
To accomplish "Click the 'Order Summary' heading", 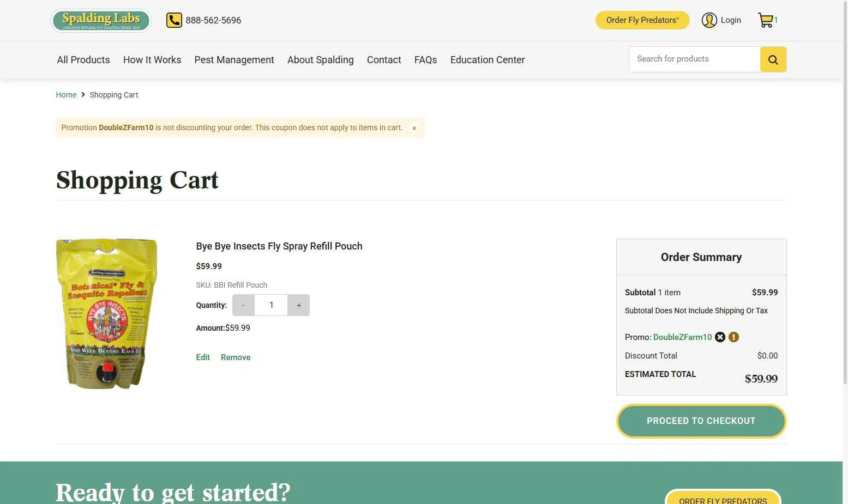I will click(x=701, y=257).
